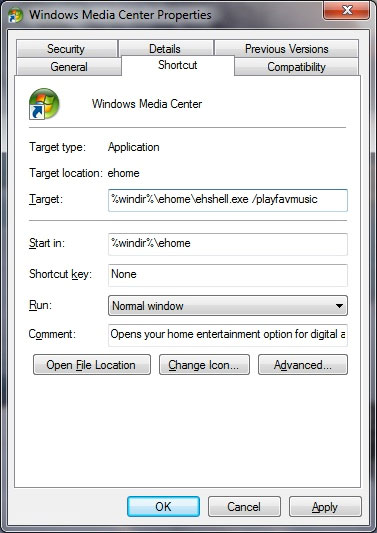The height and width of the screenshot is (533, 377).
Task: Switch to the Security tab
Action: 67,49
